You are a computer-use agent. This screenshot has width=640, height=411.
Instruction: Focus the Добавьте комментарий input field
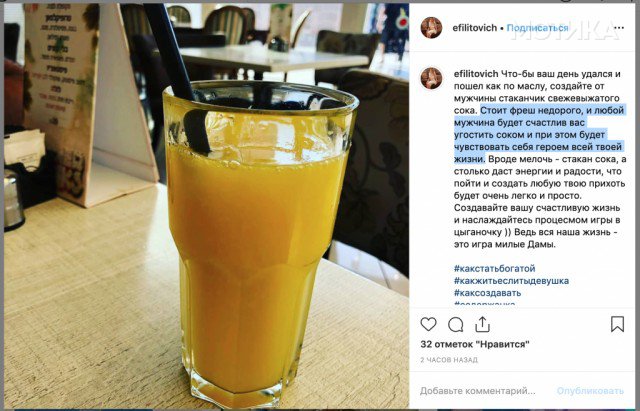478,391
